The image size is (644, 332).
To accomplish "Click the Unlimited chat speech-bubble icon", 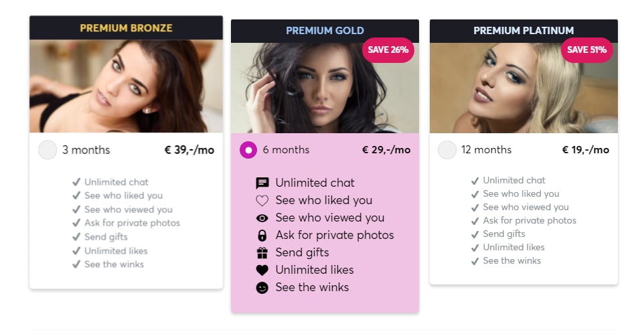I will (x=262, y=183).
